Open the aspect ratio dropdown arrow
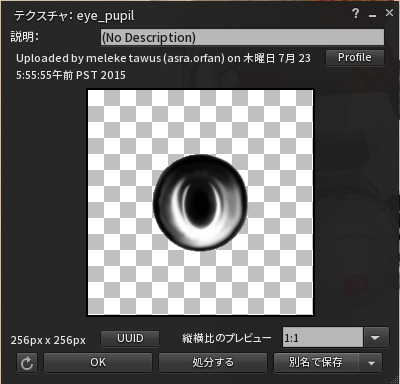 (376, 338)
